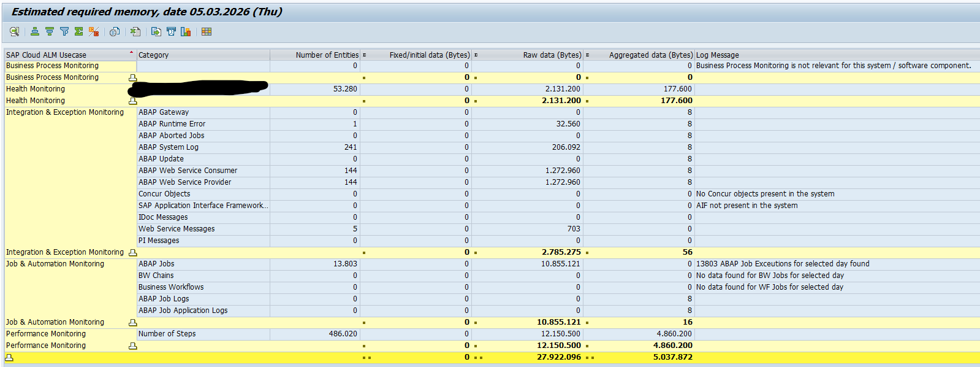Collapse the Performance Monitoring subtotal row
980x367 pixels.
coord(132,346)
